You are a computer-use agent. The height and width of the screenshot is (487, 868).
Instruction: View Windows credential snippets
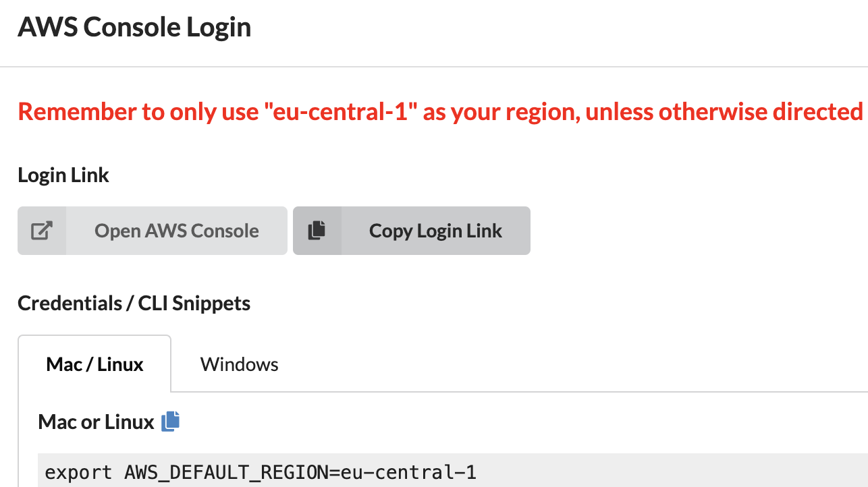(x=239, y=364)
